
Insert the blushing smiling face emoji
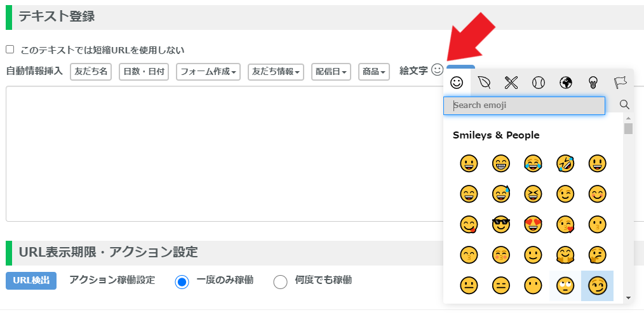(597, 194)
